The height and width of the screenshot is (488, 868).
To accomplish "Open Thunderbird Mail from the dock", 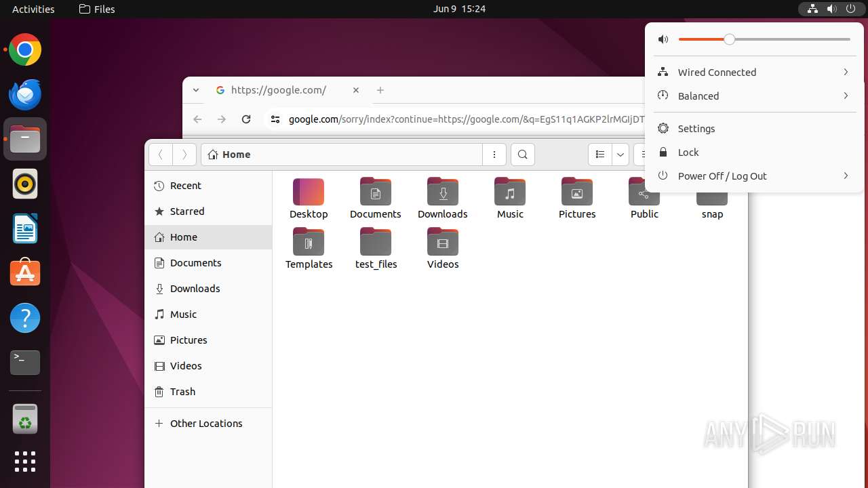I will click(25, 94).
